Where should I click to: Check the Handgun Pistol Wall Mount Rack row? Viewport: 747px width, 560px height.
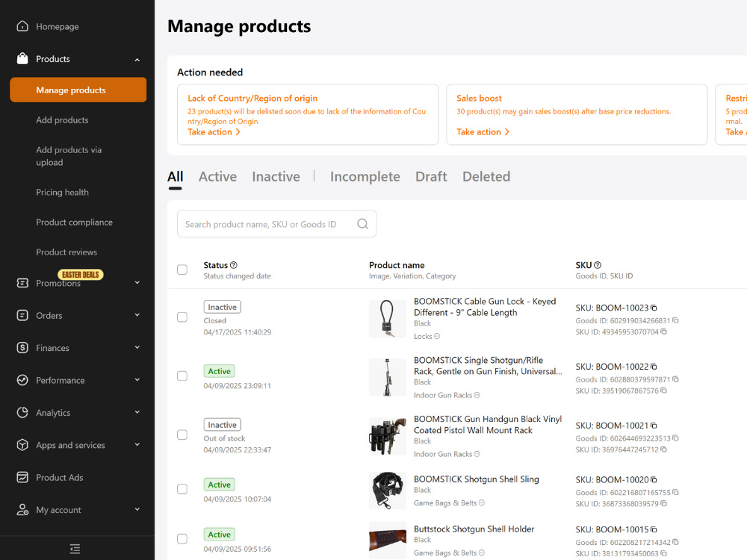[x=182, y=435]
